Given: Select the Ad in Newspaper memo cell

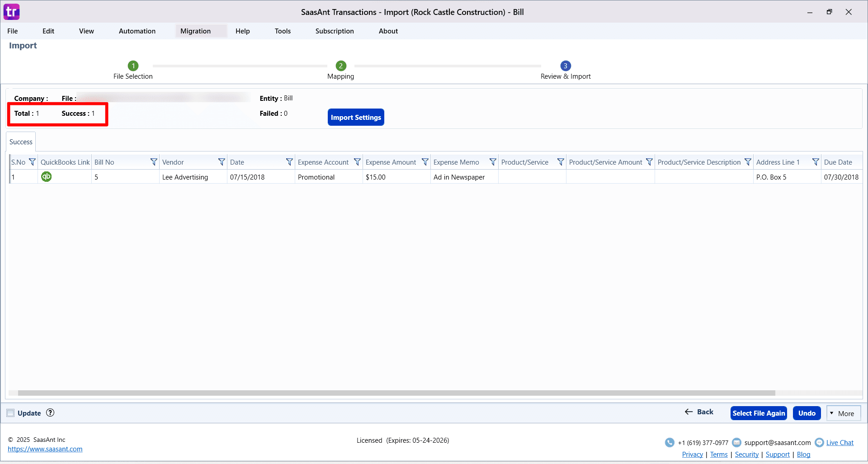Looking at the screenshot, I should coord(464,177).
